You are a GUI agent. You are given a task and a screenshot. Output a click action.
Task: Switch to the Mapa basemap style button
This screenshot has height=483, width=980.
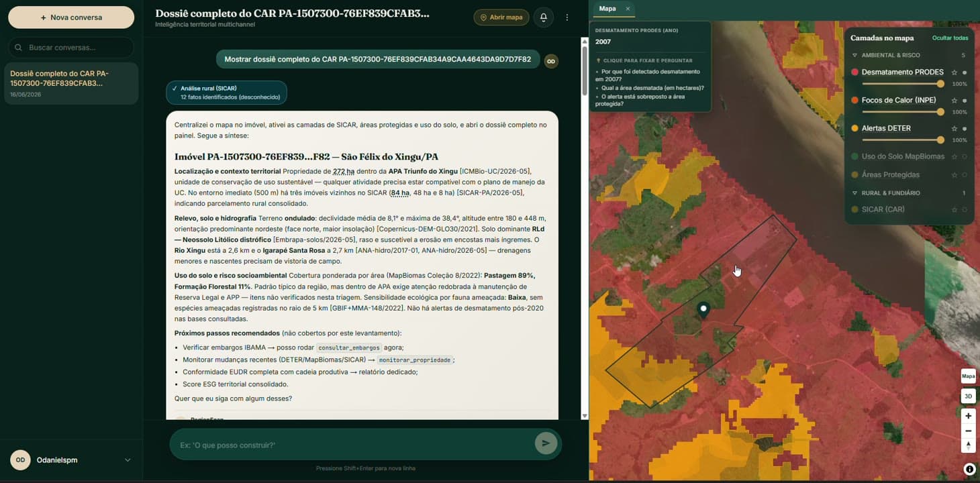968,376
